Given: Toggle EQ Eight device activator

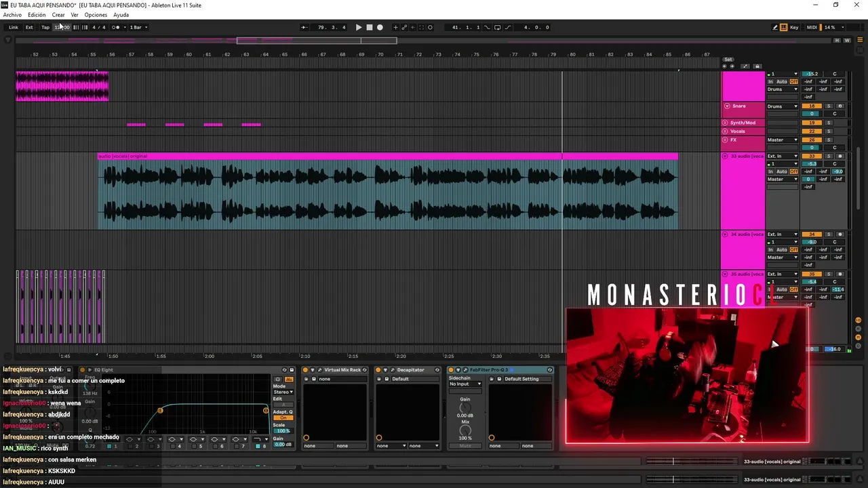Looking at the screenshot, I should tap(82, 370).
